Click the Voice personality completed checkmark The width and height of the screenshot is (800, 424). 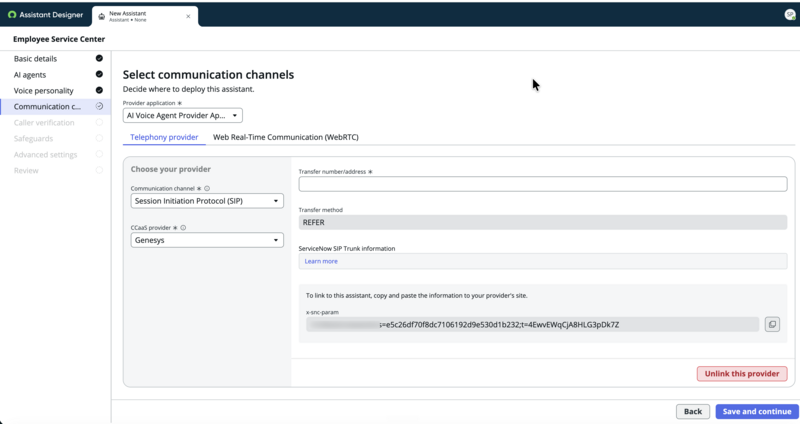(99, 90)
